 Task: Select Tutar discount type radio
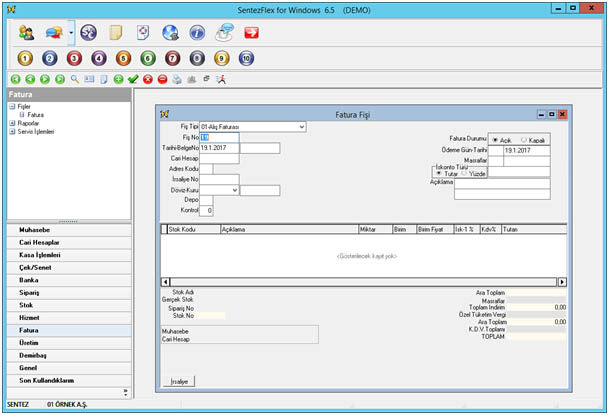coord(439,173)
